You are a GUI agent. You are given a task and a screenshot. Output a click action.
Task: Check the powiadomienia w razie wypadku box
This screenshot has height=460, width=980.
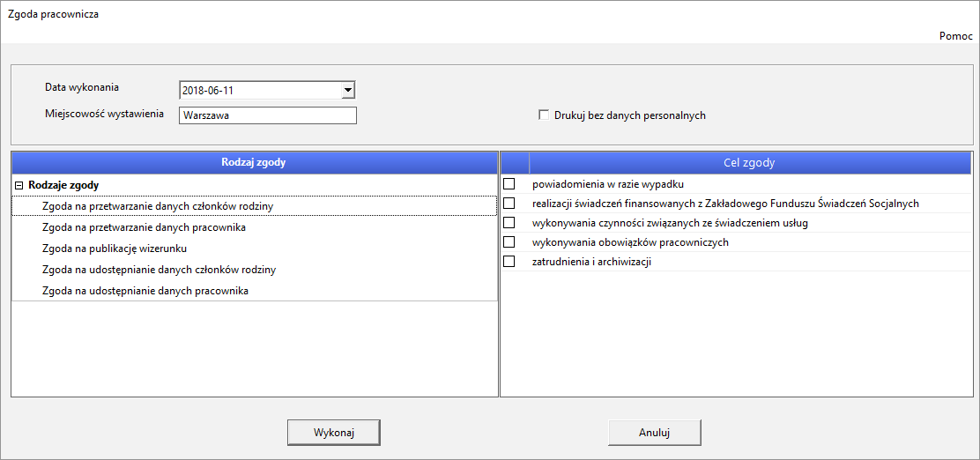[x=509, y=184]
